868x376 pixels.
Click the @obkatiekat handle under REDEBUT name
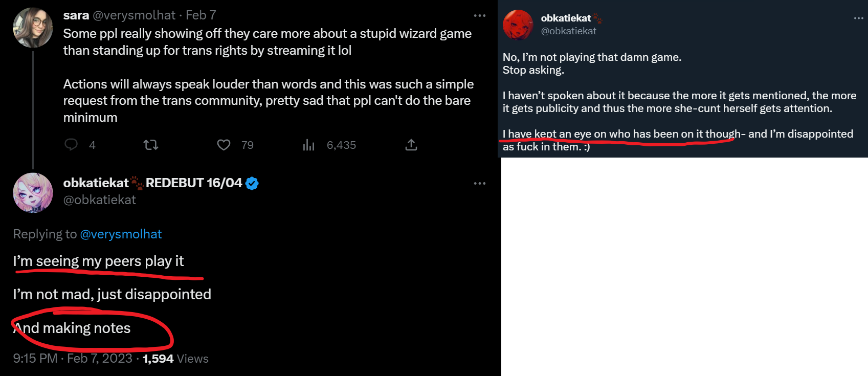coord(99,200)
